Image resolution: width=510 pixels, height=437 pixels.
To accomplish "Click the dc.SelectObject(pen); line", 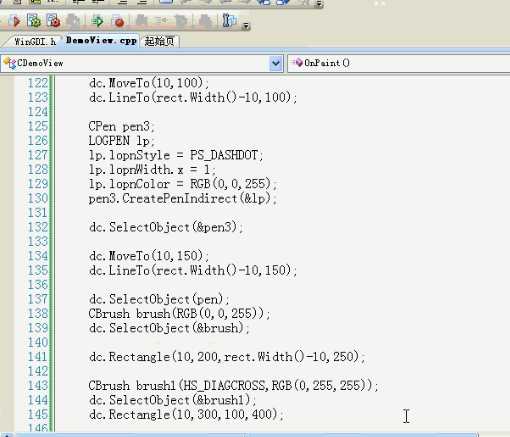I will (159, 299).
